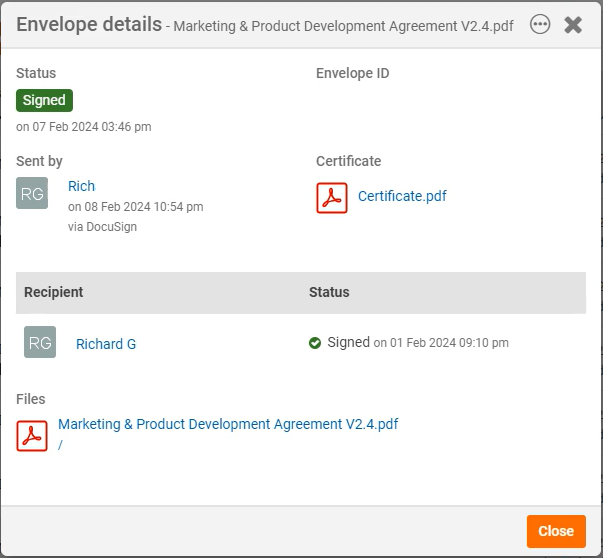This screenshot has height=558, width=603.
Task: Open the Certificate.pdf link
Action: [402, 196]
